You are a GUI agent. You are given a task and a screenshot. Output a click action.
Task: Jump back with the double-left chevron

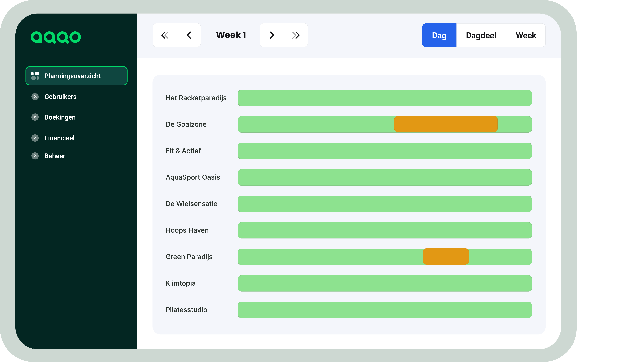165,35
